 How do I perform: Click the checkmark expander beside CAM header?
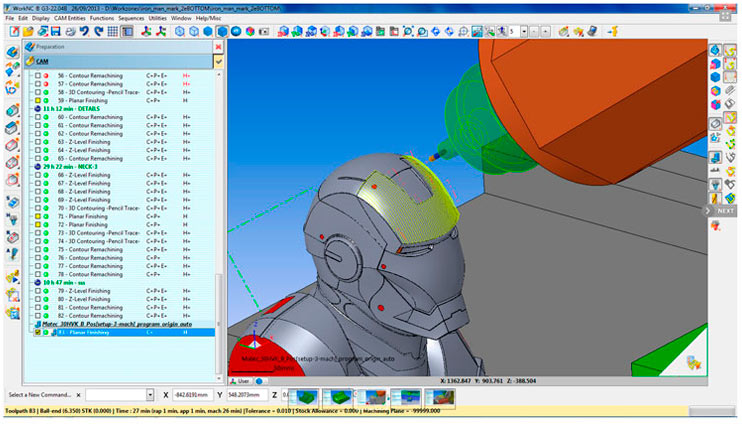[x=219, y=61]
